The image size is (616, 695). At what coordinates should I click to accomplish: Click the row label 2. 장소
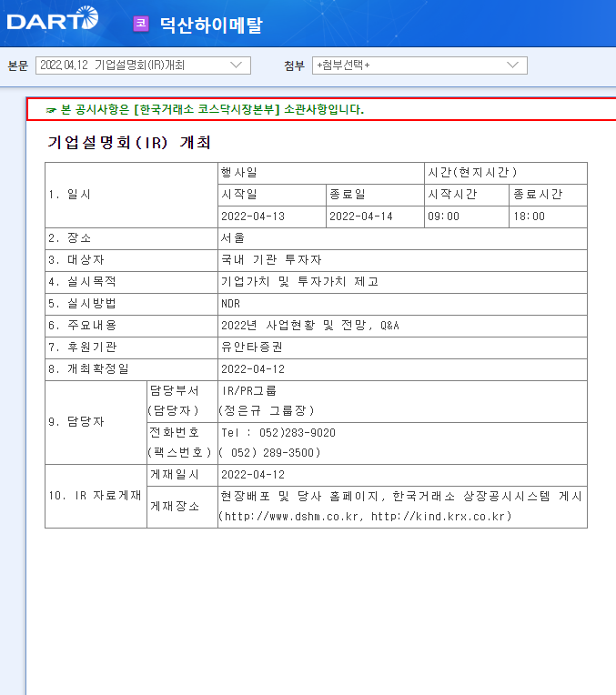pos(70,238)
